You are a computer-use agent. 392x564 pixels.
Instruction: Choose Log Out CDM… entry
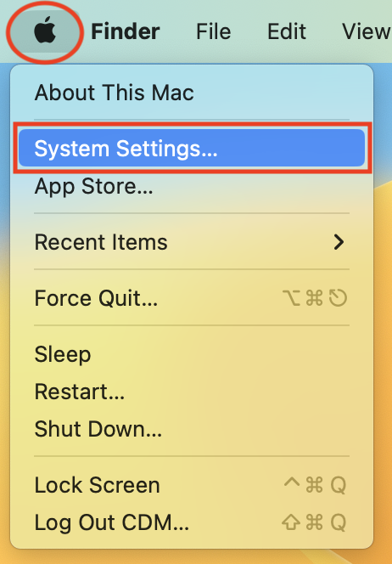pos(192,522)
